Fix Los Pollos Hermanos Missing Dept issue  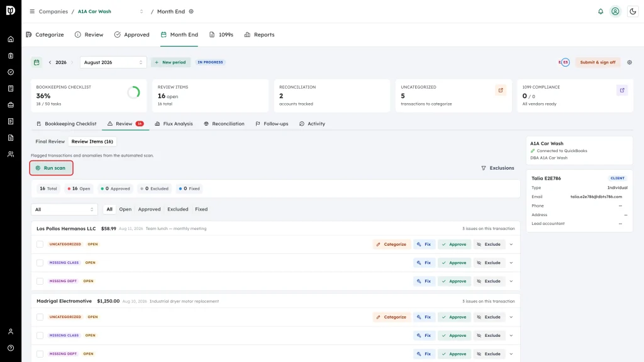(424, 281)
